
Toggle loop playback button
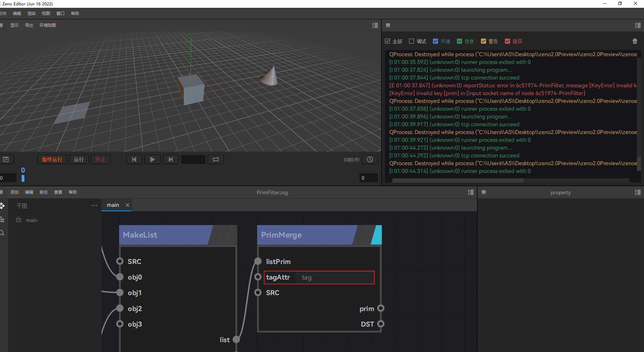(216, 159)
